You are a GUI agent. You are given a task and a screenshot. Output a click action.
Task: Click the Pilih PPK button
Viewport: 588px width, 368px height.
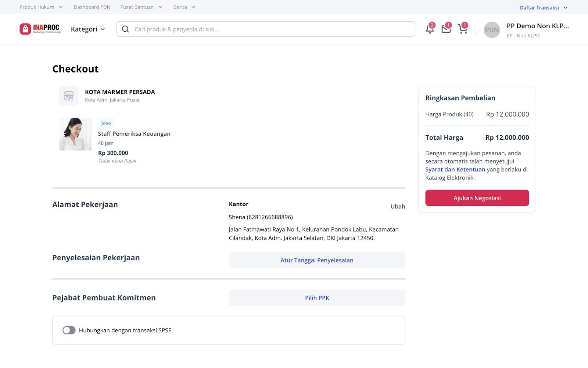(317, 298)
